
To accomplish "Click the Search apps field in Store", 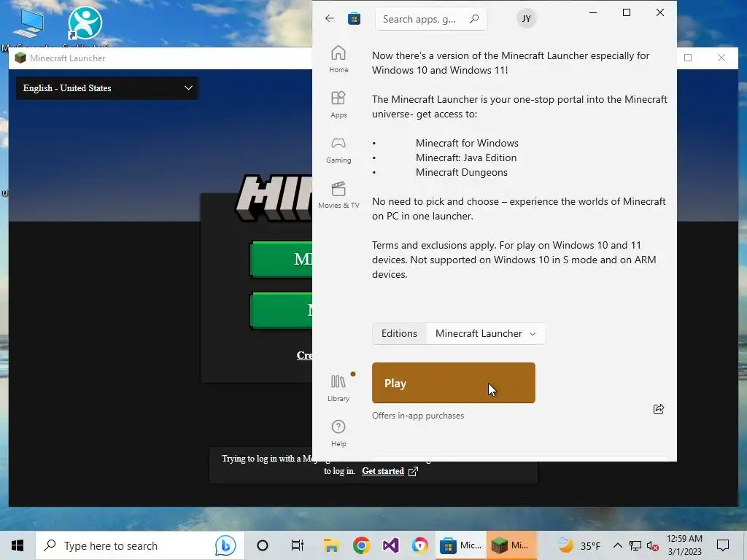I will tap(430, 19).
